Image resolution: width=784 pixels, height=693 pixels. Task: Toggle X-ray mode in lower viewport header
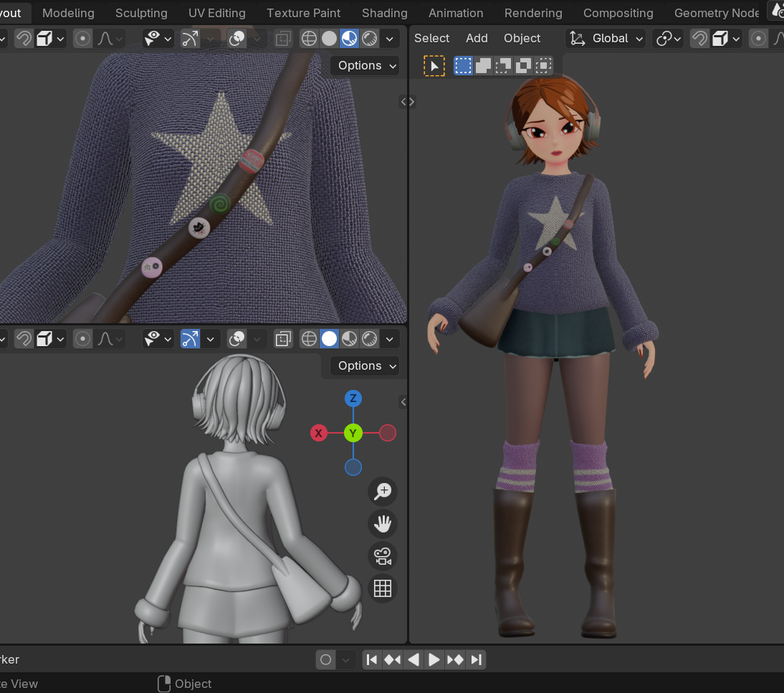283,339
